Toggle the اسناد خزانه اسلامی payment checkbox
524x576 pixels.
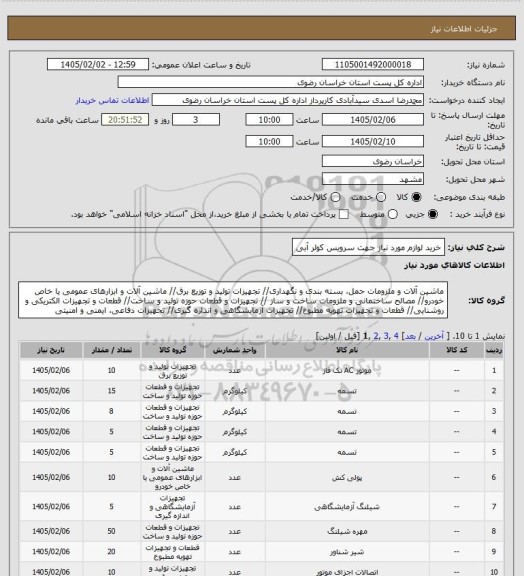[x=344, y=214]
